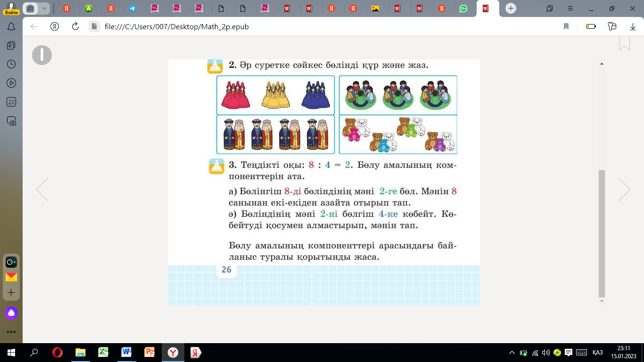Open browsing history clock in the sidebar

11,64
